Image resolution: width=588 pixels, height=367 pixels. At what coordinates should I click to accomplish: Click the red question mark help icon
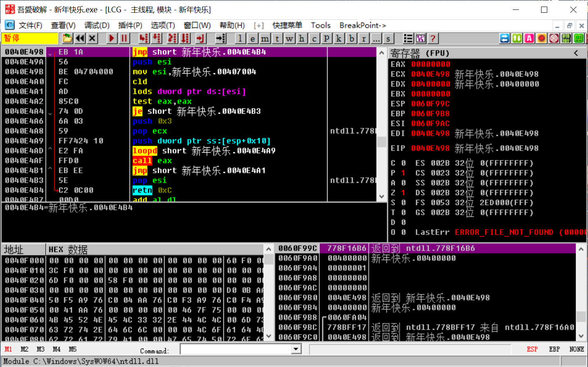click(x=433, y=38)
